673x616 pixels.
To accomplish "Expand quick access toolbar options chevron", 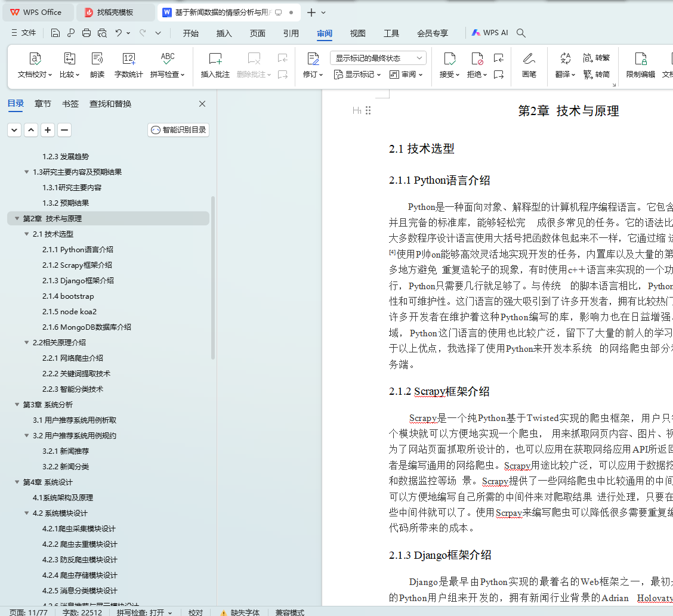I will click(158, 33).
